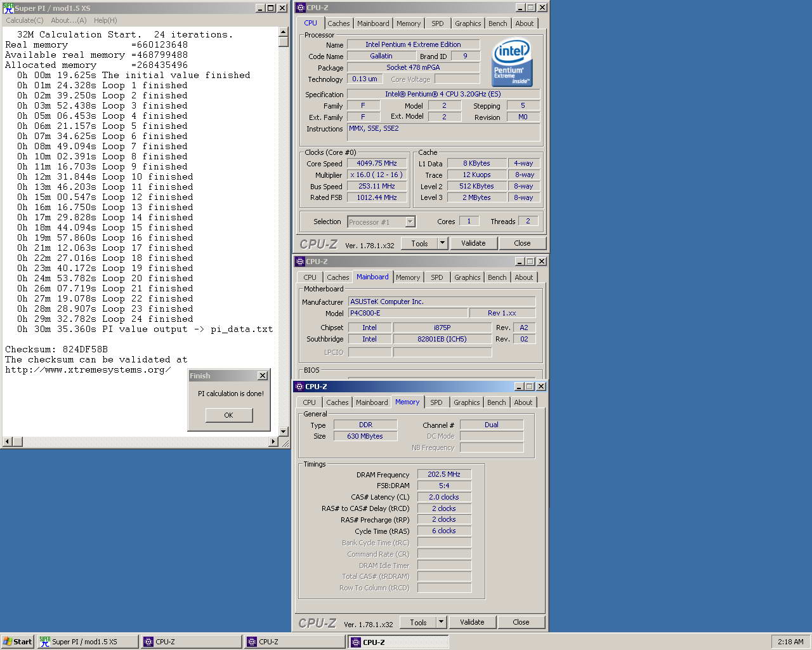This screenshot has width=812, height=650.
Task: Click Checksum: 824DF58B text line
Action: tap(56, 349)
